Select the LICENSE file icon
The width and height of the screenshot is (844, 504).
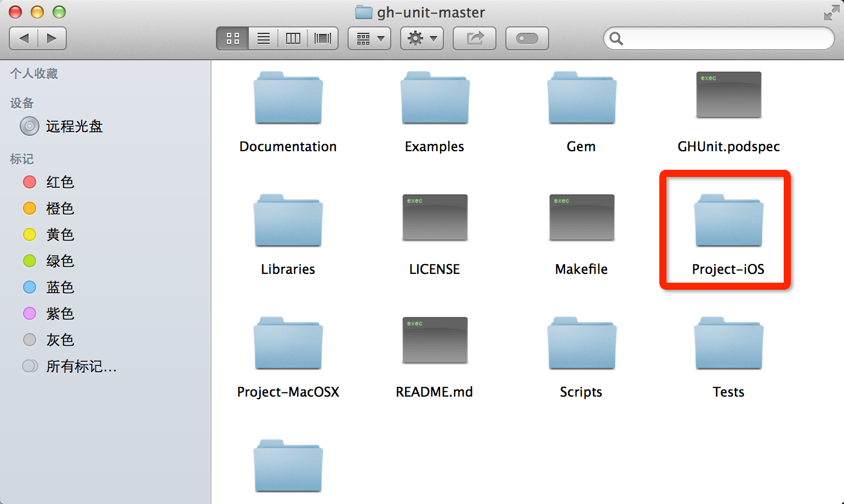tap(435, 217)
